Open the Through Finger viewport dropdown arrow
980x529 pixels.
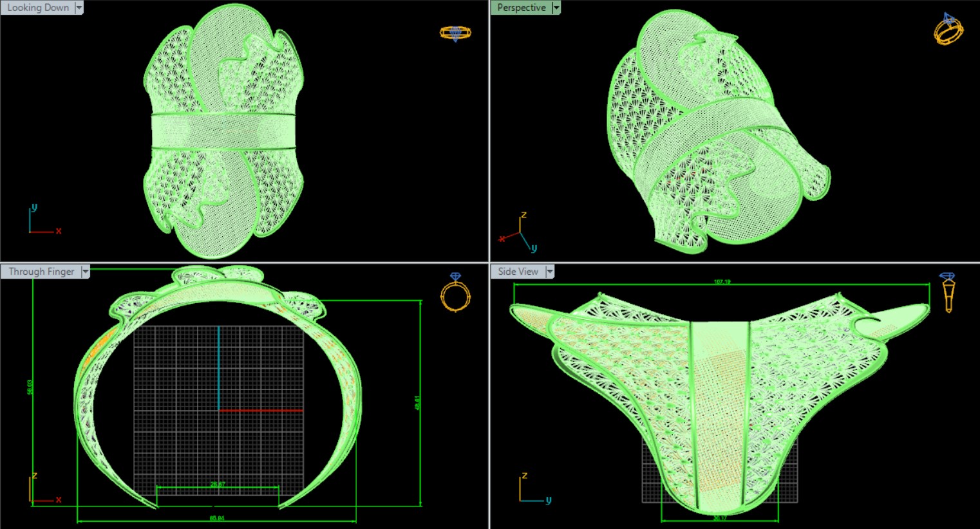click(x=85, y=272)
